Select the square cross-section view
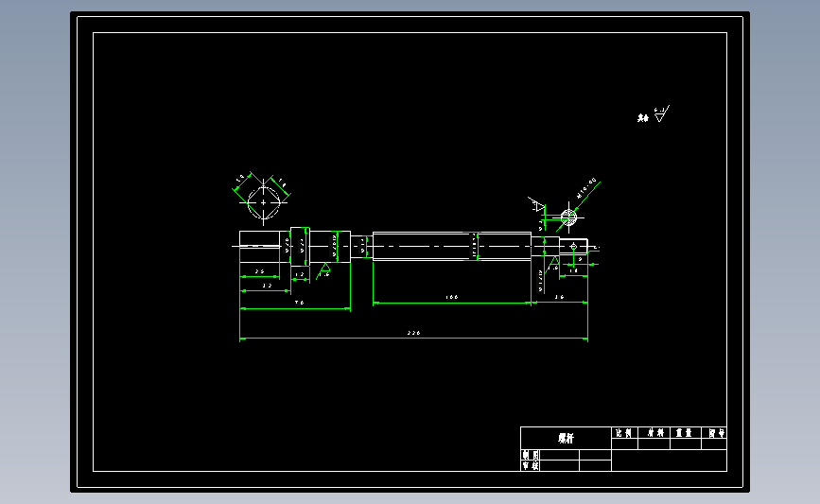 (263, 202)
